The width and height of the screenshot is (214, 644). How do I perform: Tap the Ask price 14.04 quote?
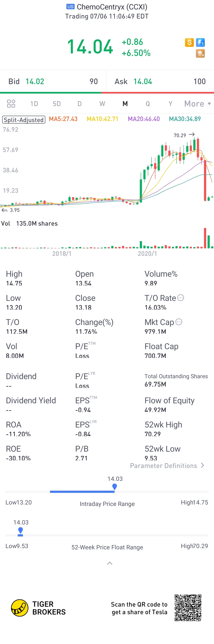click(143, 82)
